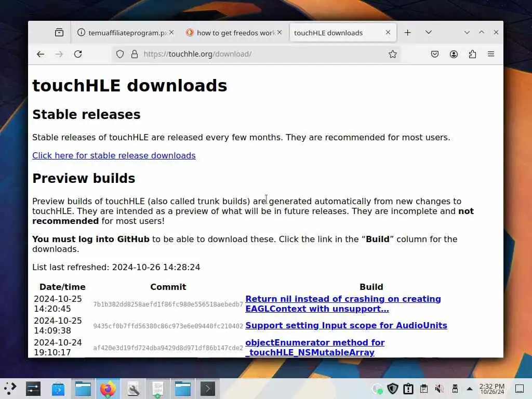Switch to how to get freedos tab
532x399 pixels.
coord(234,33)
